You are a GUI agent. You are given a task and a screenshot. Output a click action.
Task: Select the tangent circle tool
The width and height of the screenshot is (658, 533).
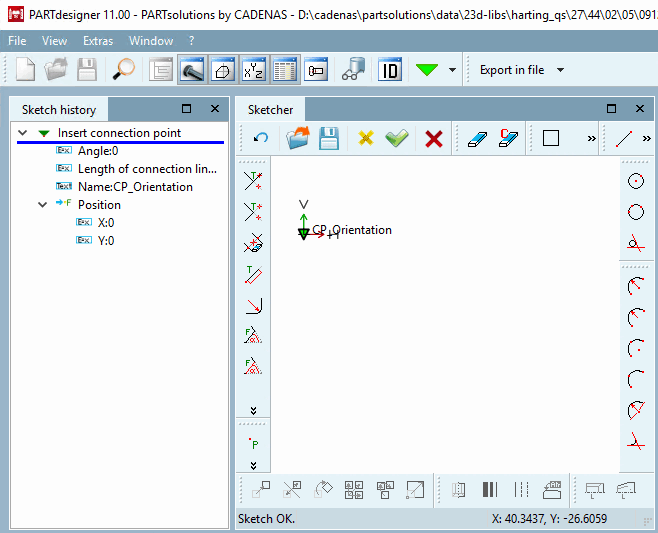click(x=636, y=243)
